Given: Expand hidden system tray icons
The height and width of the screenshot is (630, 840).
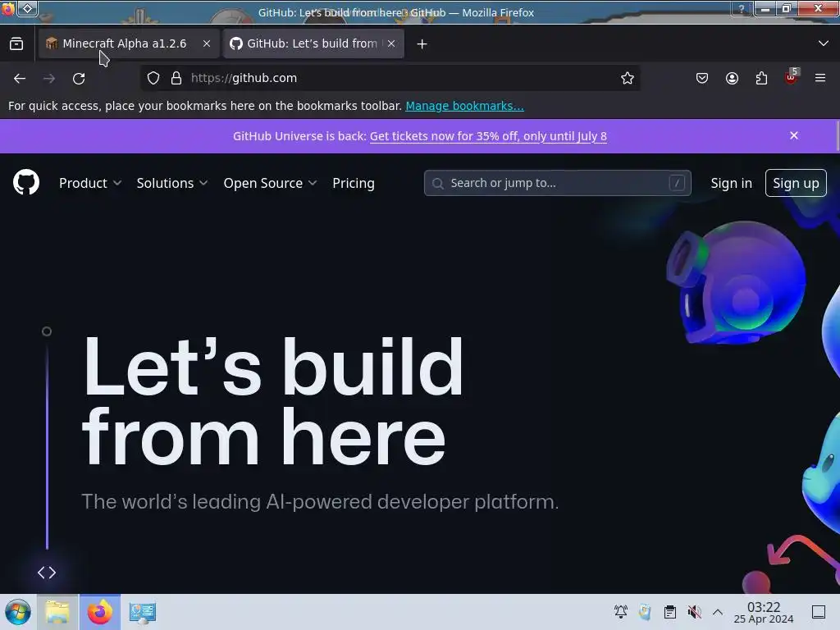Looking at the screenshot, I should click(x=718, y=612).
